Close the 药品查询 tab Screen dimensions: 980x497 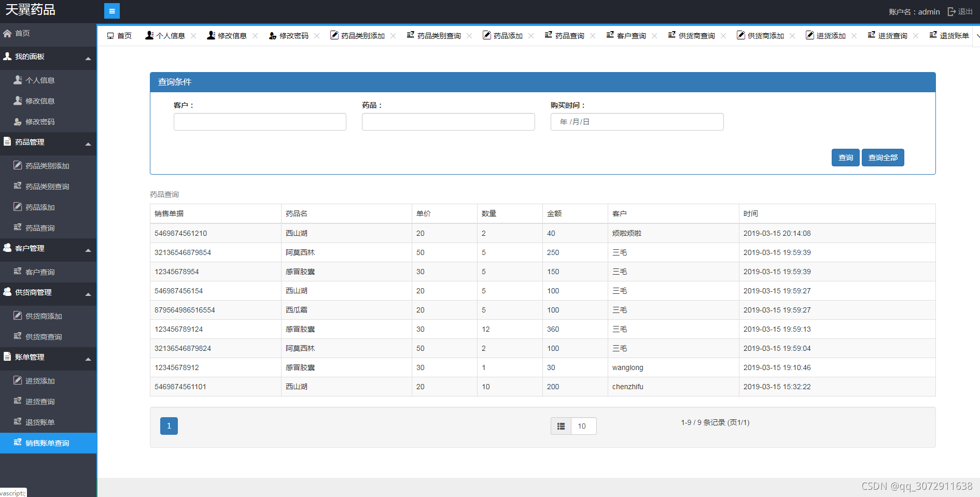click(x=593, y=36)
